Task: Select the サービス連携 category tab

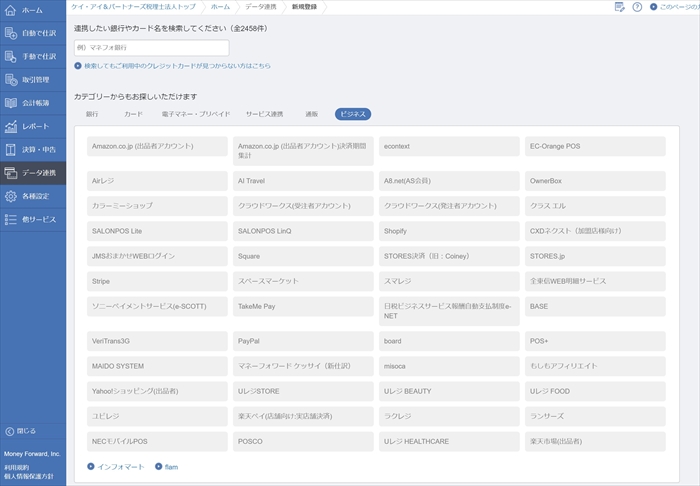Action: 264,114
